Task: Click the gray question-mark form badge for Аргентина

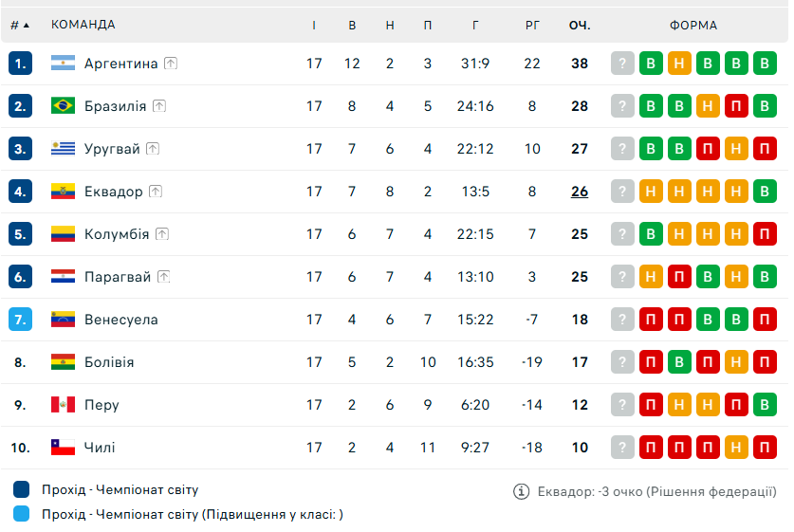Action: pyautogui.click(x=622, y=64)
